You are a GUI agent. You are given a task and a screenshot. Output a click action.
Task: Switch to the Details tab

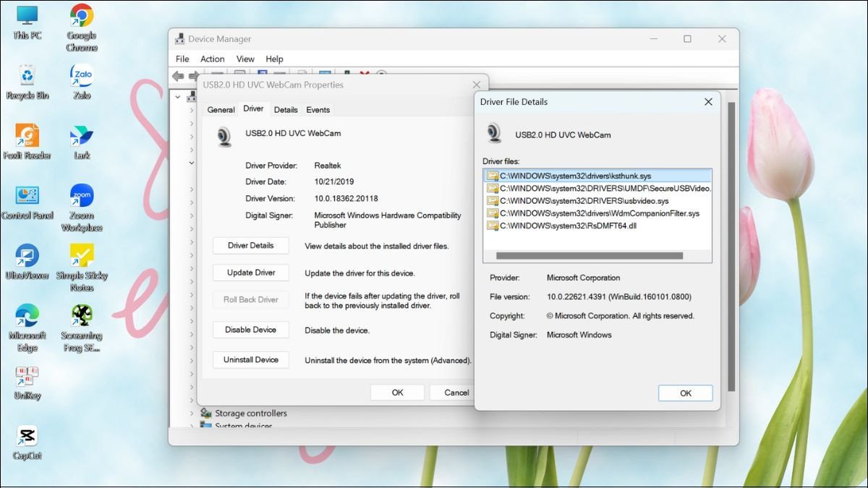click(x=285, y=110)
